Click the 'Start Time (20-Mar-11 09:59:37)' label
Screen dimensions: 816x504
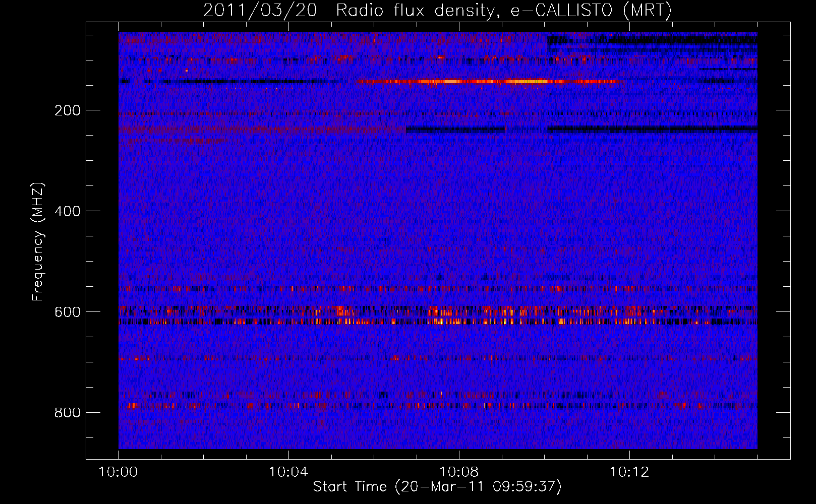tap(437, 487)
